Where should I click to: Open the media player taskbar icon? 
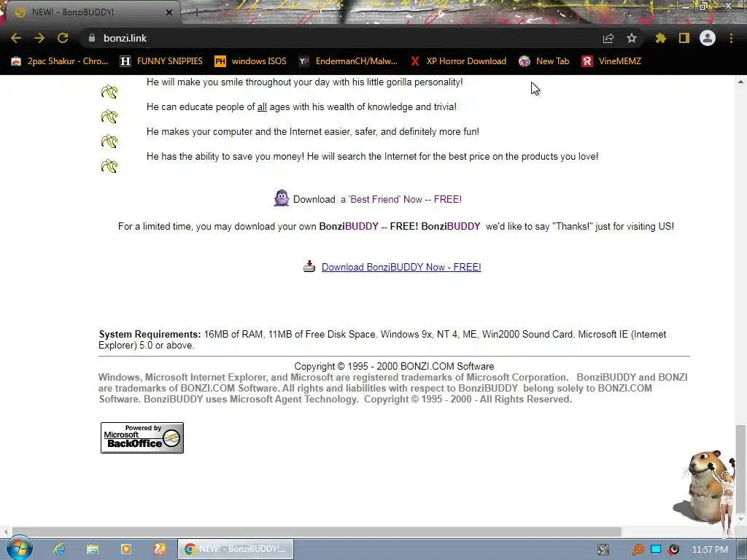125,549
